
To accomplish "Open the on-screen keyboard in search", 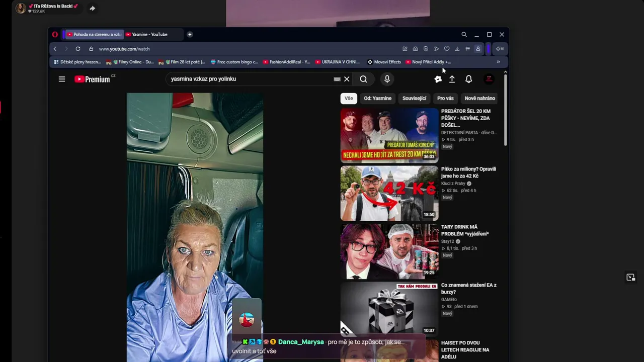I will click(337, 79).
